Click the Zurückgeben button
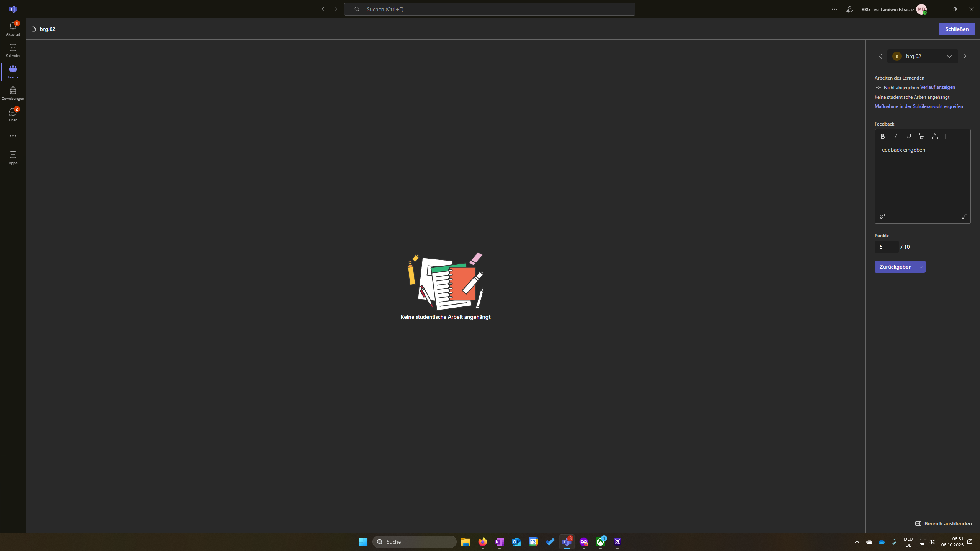The image size is (980, 551). [x=895, y=267]
